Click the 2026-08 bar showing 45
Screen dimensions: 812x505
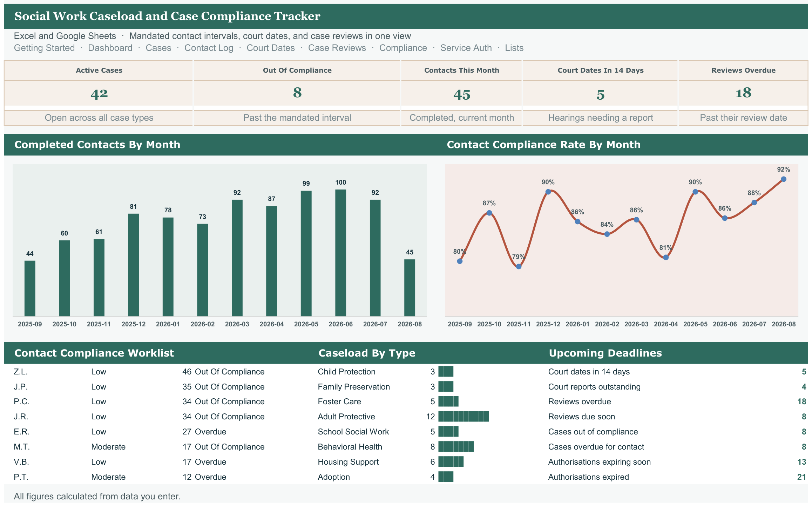[x=410, y=288]
